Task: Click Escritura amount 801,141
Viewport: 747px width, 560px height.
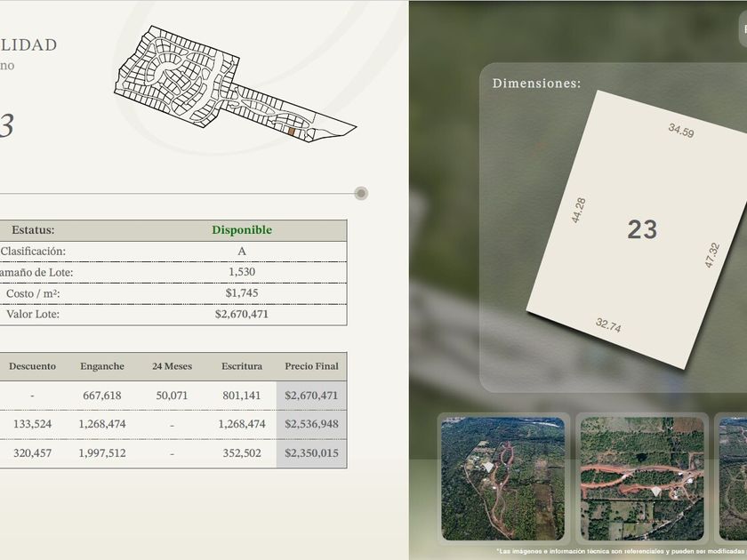Action: (x=242, y=396)
